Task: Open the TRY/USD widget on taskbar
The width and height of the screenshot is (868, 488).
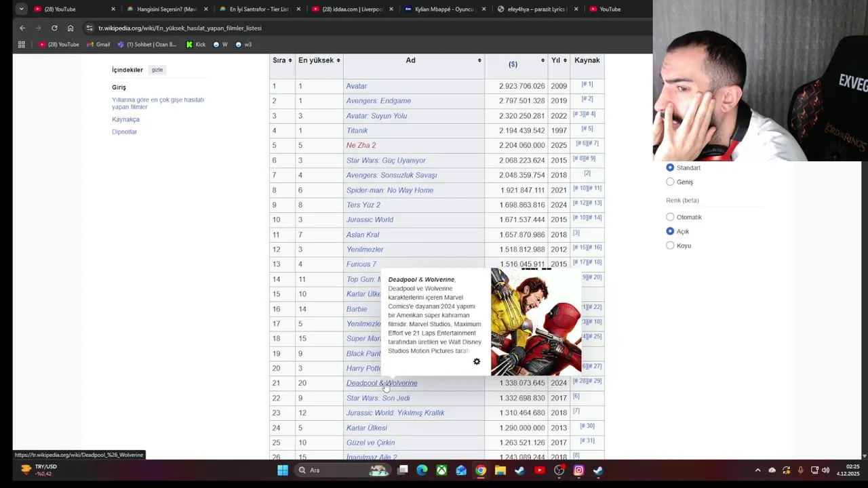Action: pyautogui.click(x=39, y=470)
